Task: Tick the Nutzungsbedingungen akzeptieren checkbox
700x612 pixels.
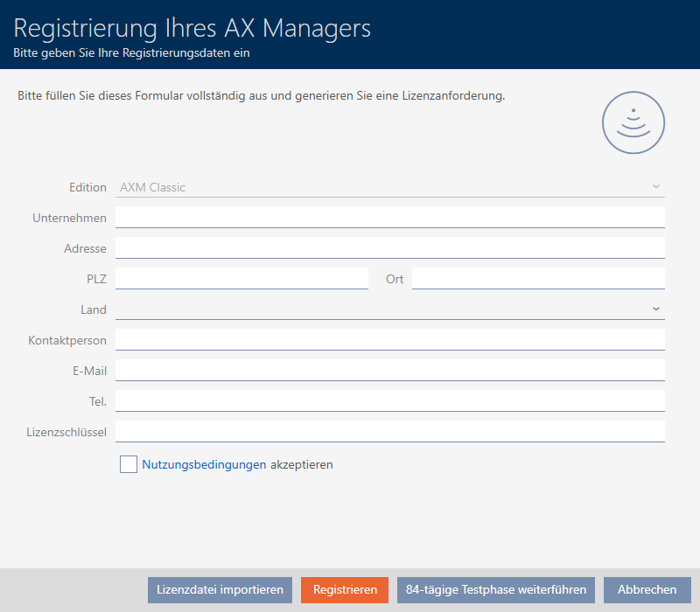Action: pyautogui.click(x=129, y=465)
